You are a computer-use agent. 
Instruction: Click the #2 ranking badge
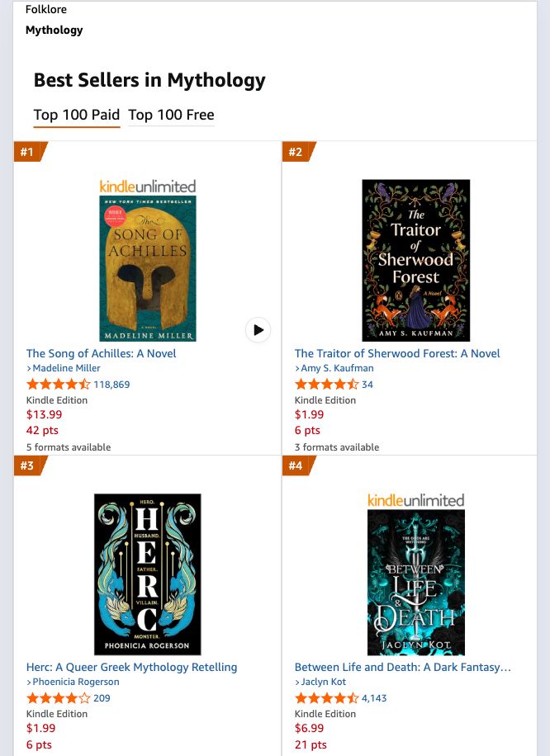(x=294, y=152)
